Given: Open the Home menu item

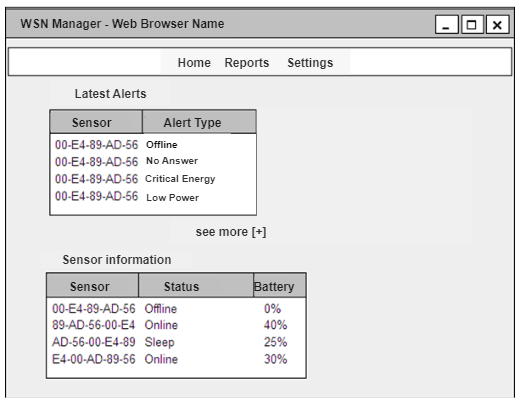Looking at the screenshot, I should pyautogui.click(x=194, y=63).
